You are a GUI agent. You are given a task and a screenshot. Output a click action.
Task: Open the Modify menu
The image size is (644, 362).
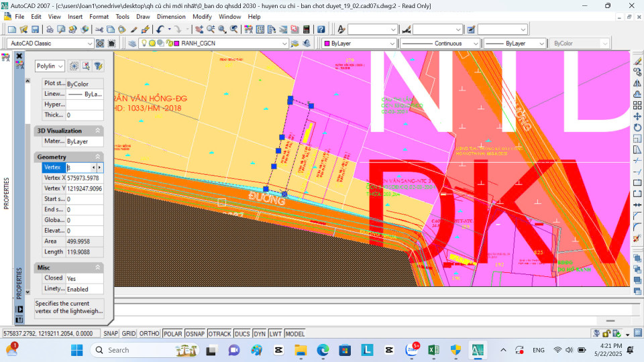pos(202,17)
